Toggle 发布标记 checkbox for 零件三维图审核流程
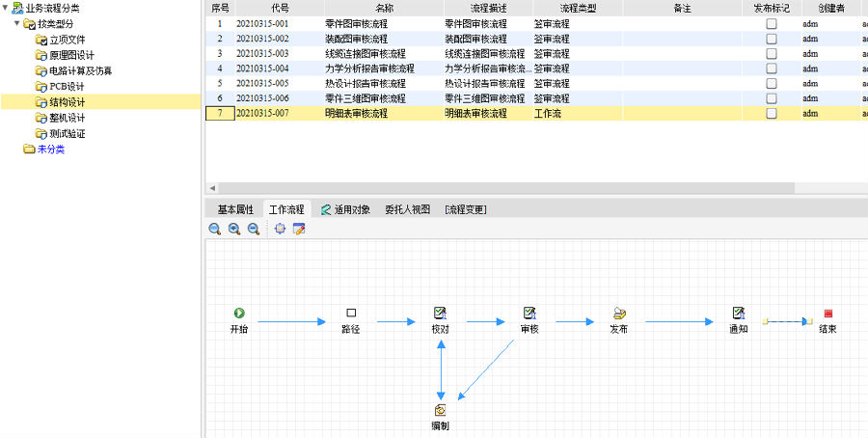The height and width of the screenshot is (438, 868). (772, 98)
